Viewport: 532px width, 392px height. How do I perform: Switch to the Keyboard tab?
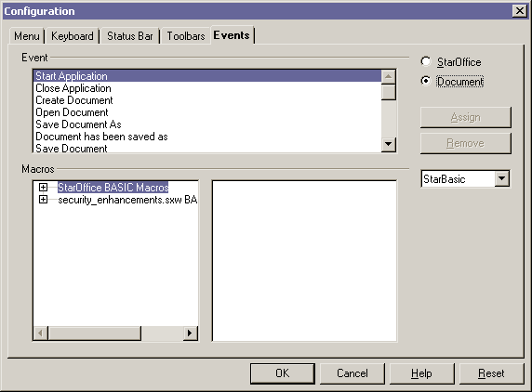coord(73,36)
